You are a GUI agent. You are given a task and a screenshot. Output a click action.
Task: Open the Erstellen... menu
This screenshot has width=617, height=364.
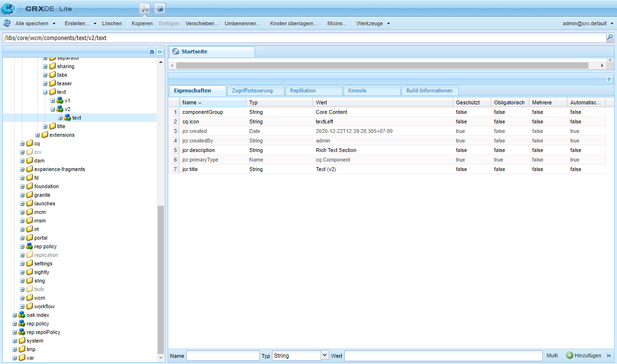coord(81,23)
